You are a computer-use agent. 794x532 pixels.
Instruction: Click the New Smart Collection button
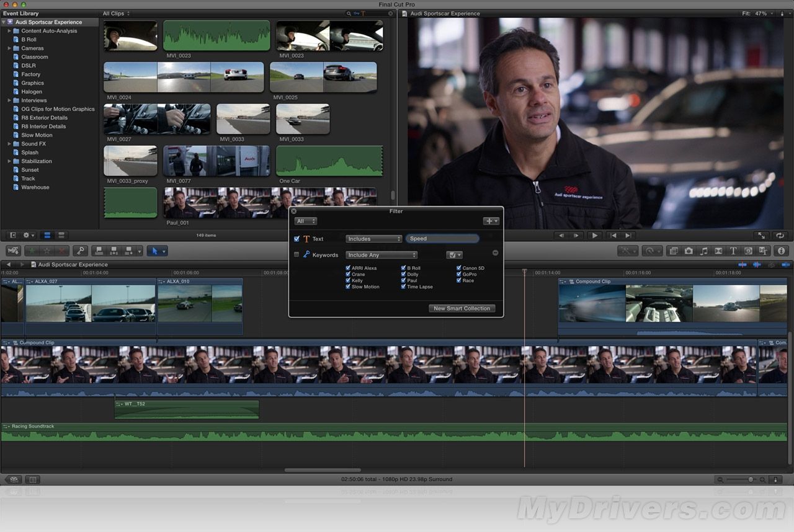tap(462, 308)
